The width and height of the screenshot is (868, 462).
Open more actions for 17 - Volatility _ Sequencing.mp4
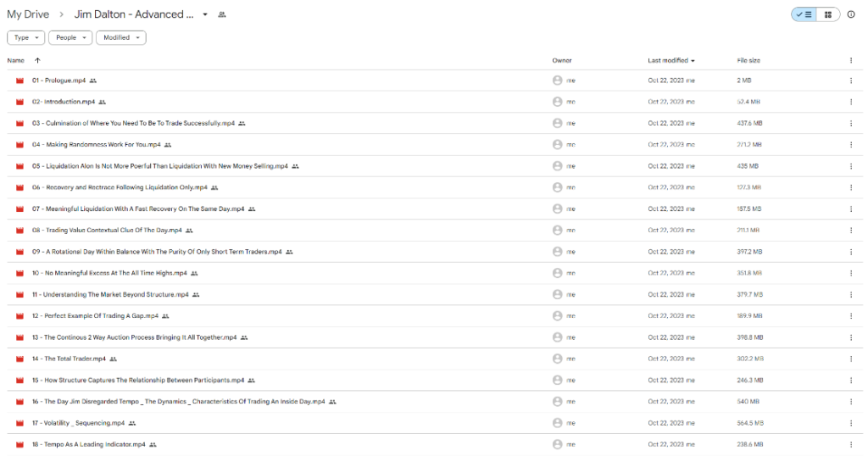[x=850, y=423]
